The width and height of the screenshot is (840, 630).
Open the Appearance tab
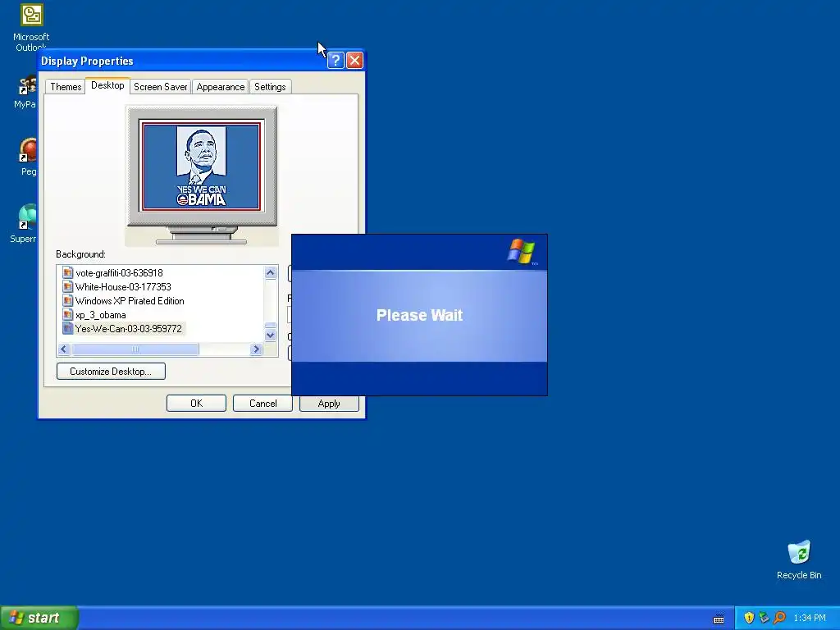point(220,87)
